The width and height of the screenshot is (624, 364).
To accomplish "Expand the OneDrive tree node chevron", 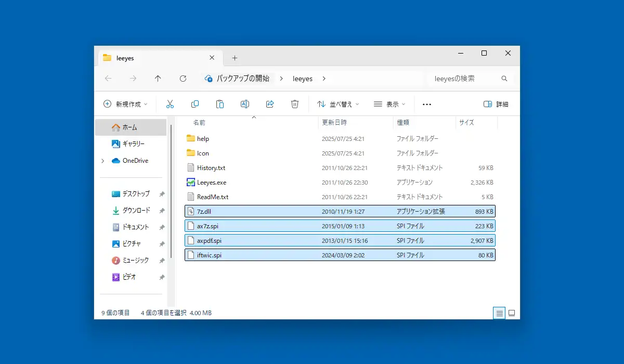I will coord(103,161).
